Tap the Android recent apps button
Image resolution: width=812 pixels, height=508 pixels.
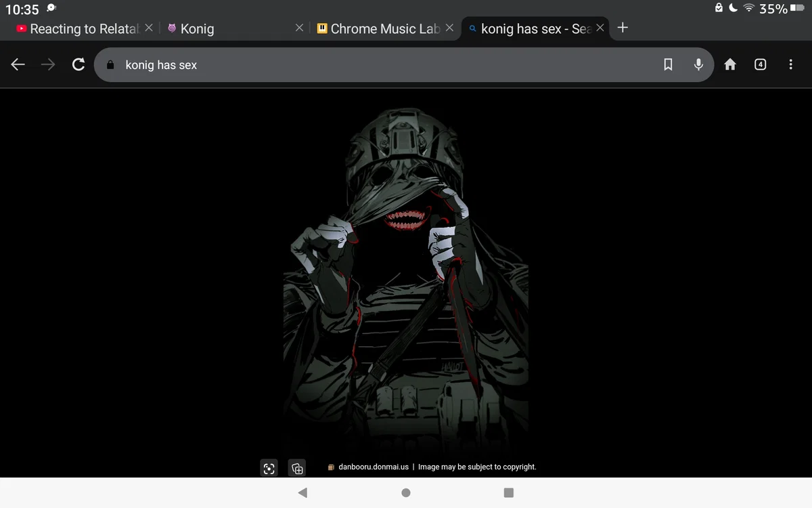pos(509,492)
